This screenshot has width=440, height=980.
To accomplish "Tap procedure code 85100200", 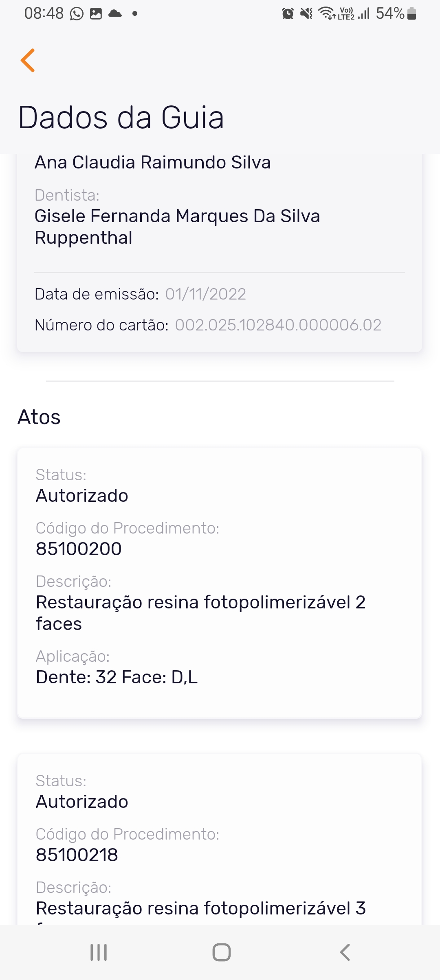I will pos(79,549).
